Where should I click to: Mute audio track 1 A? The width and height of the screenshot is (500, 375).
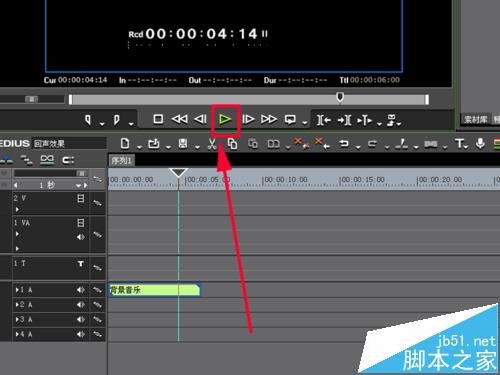81,290
